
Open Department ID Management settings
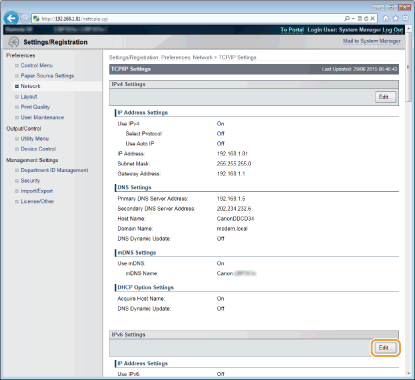coord(54,170)
